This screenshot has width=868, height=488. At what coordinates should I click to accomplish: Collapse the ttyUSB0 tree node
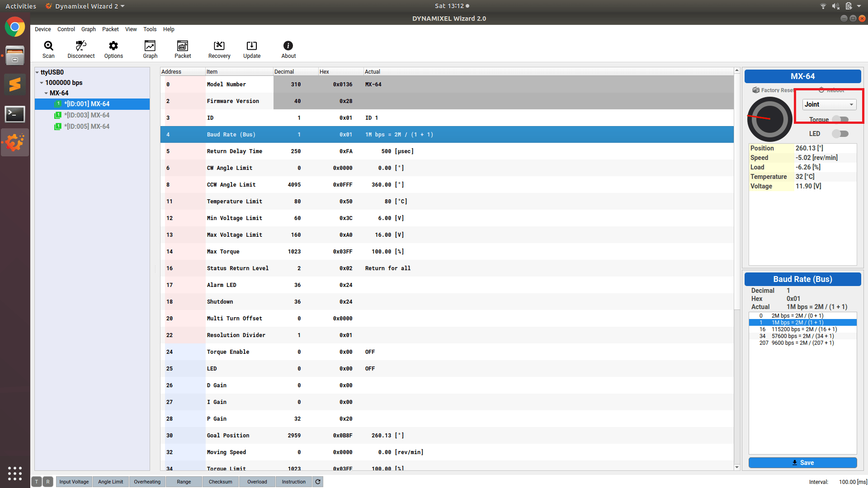[38, 72]
